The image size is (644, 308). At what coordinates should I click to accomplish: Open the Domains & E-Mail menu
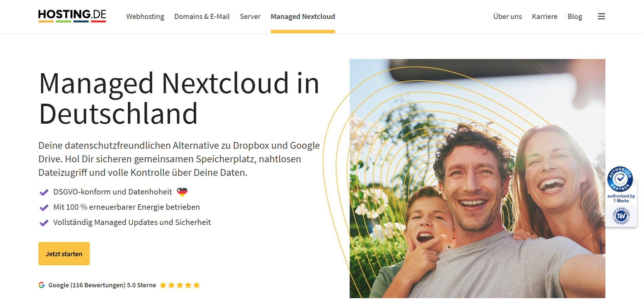point(202,17)
